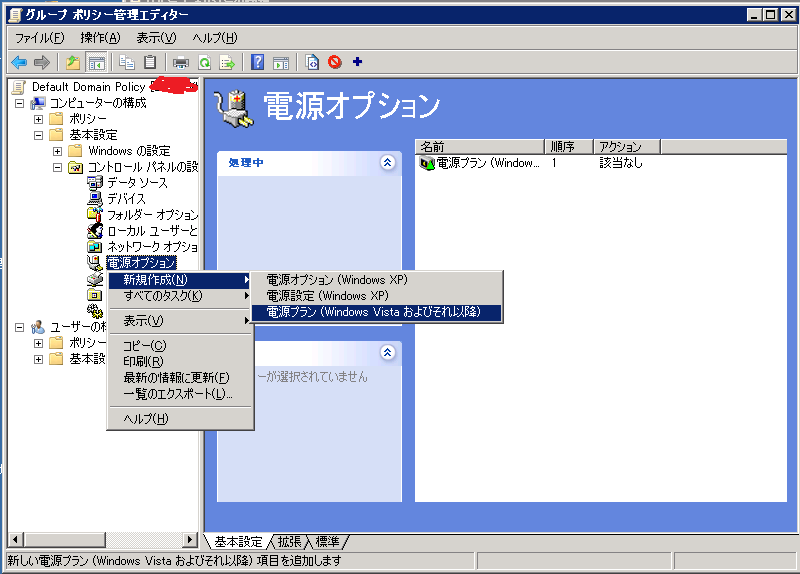Viewport: 800px width, 574px height.
Task: Collapse the ユーザーの構成 node
Action: 19,327
